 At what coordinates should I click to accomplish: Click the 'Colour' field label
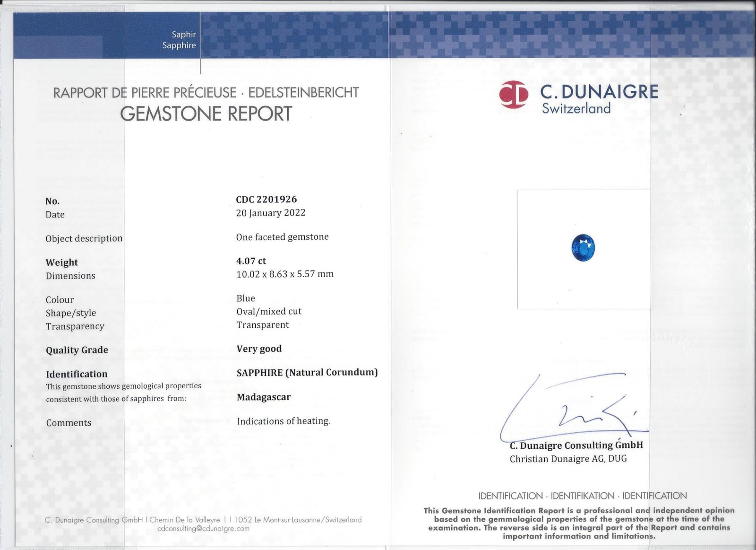pyautogui.click(x=60, y=300)
